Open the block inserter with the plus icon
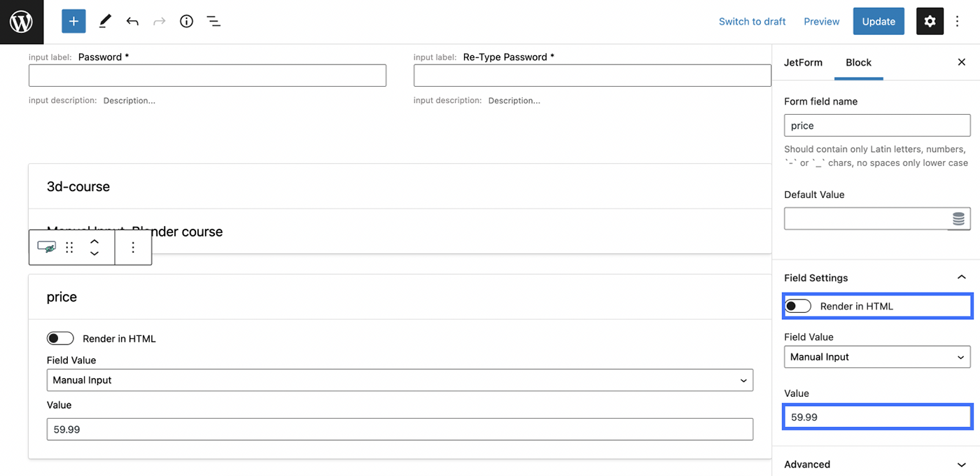The width and height of the screenshot is (980, 476). click(x=73, y=21)
